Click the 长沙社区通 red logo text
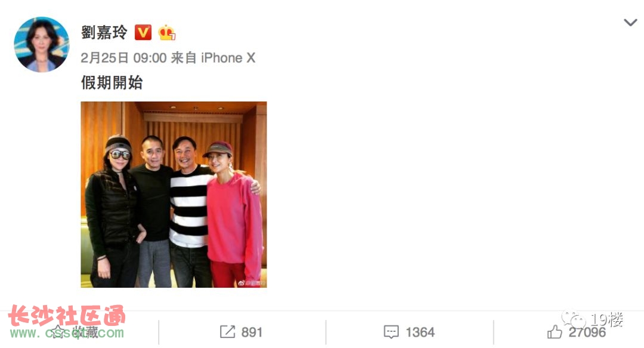The width and height of the screenshot is (644, 348). 67,316
